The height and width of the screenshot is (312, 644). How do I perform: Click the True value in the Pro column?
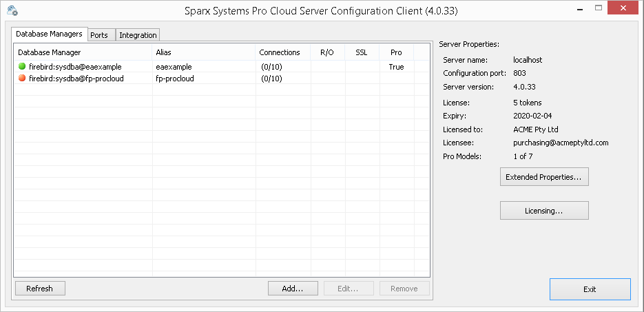tap(396, 67)
